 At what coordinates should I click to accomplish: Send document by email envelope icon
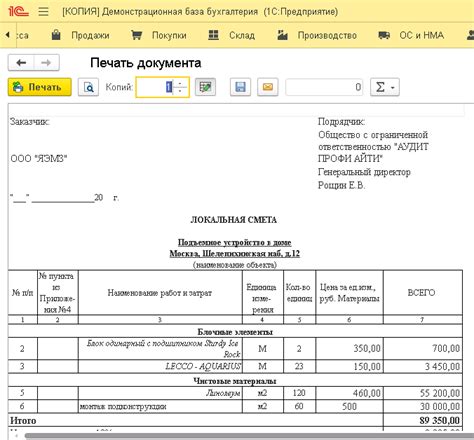click(268, 87)
